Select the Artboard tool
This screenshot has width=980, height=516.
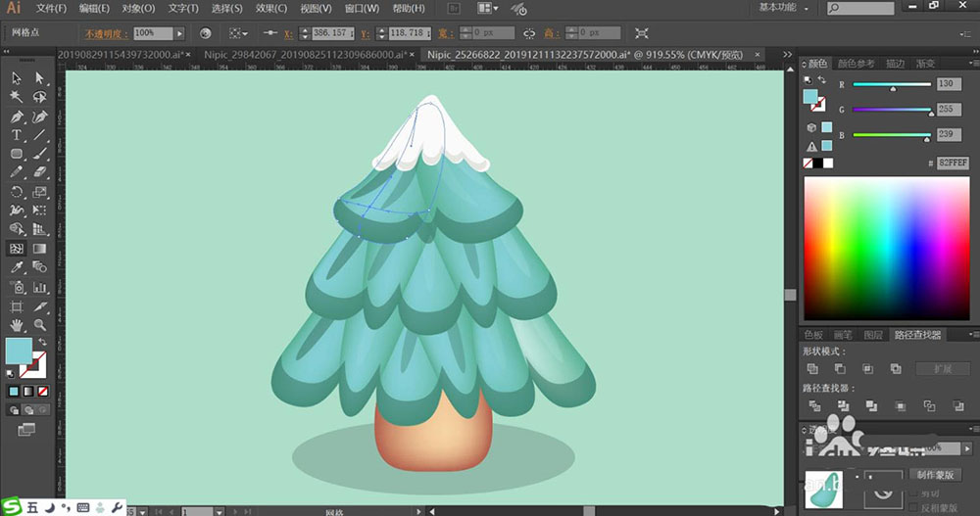(17, 306)
